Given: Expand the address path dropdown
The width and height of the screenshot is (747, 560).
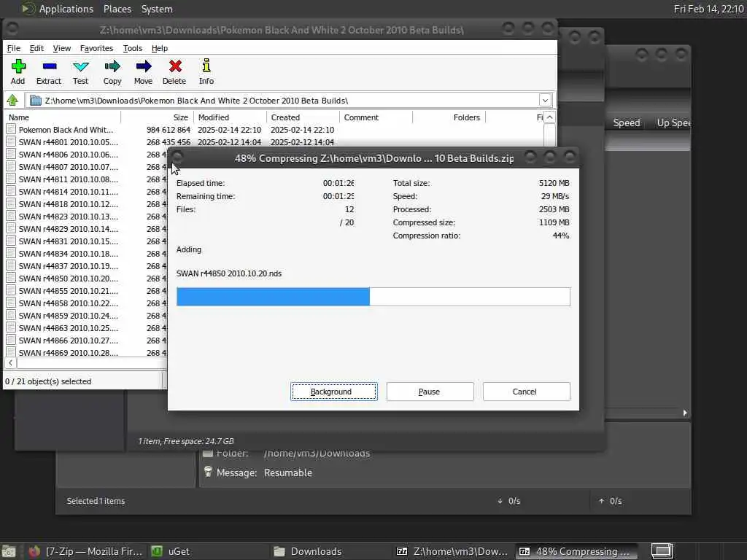Looking at the screenshot, I should (545, 101).
